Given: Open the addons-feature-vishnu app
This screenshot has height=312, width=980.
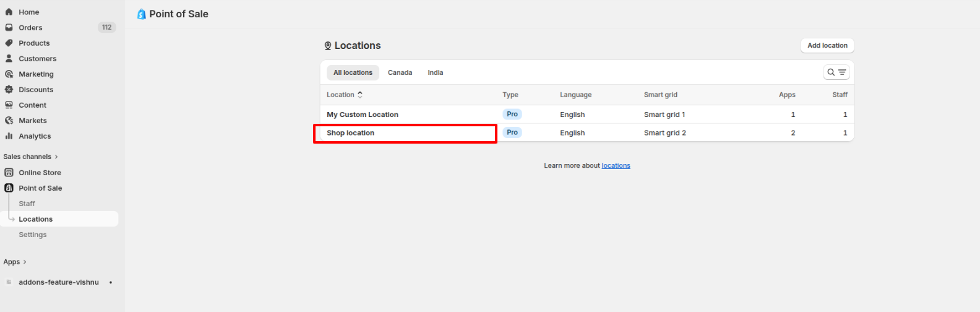Looking at the screenshot, I should (58, 282).
